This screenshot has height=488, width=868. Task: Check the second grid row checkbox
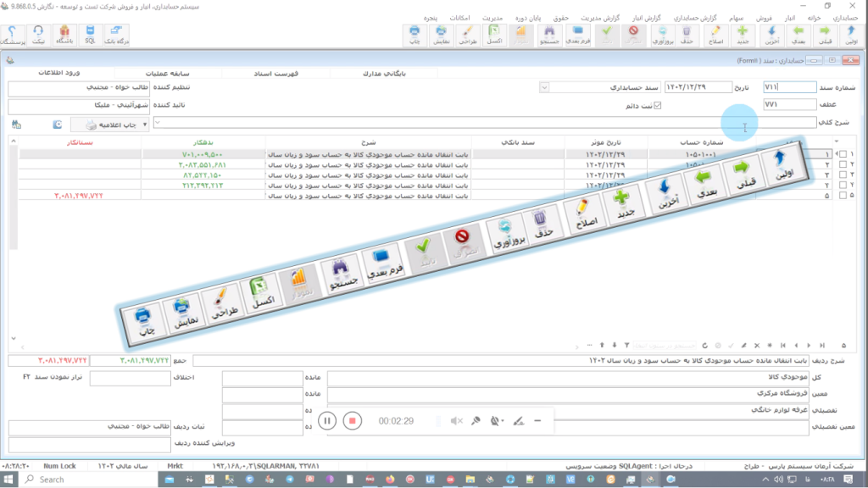(x=843, y=165)
